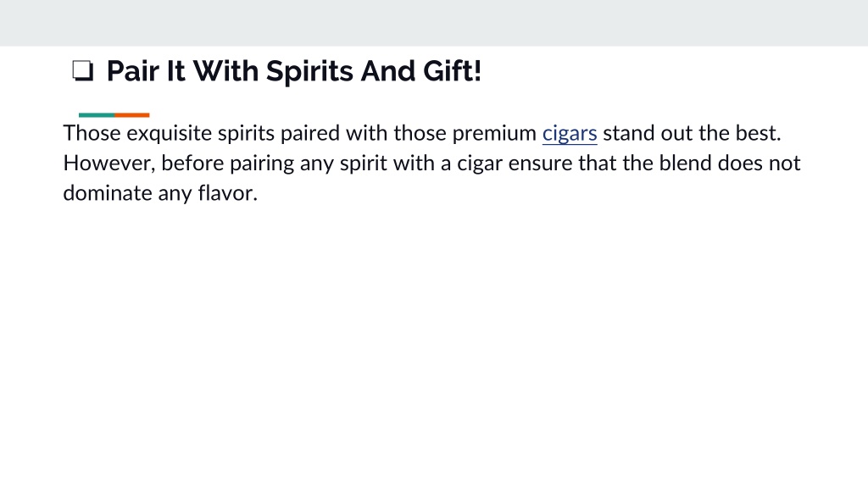Click the word 'However,' in the paragraph

coord(109,164)
